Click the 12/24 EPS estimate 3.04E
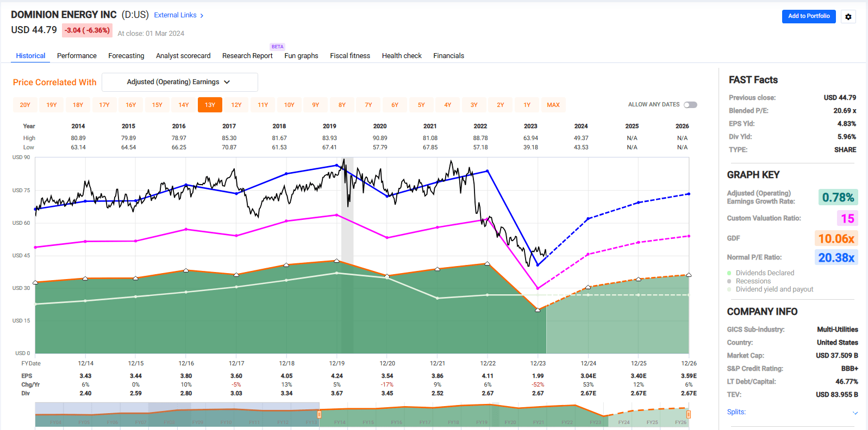868x430 pixels. 588,376
